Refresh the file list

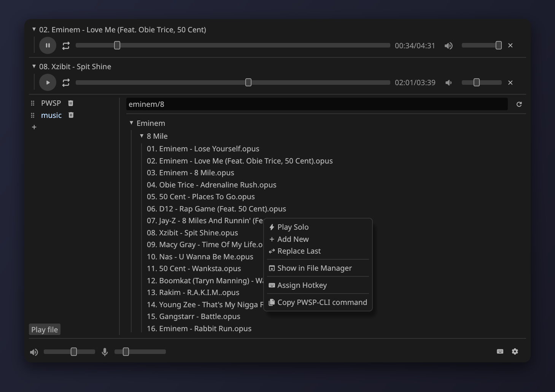point(519,104)
